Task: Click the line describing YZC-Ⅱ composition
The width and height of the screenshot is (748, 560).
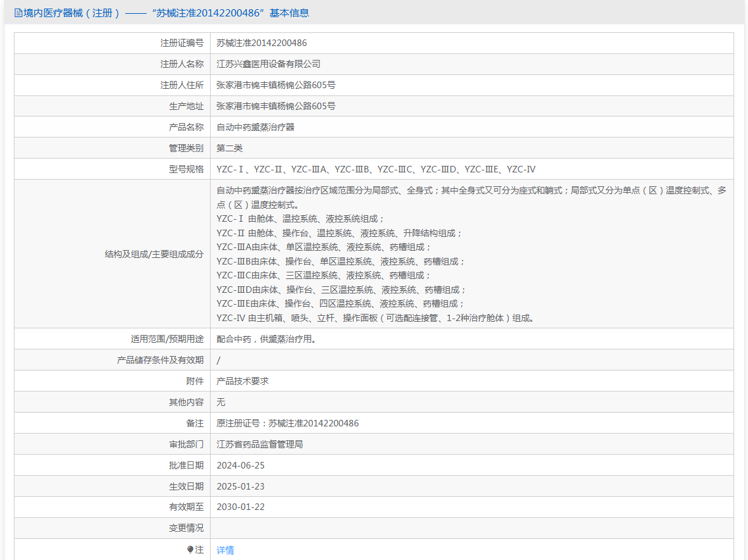Action: point(339,233)
